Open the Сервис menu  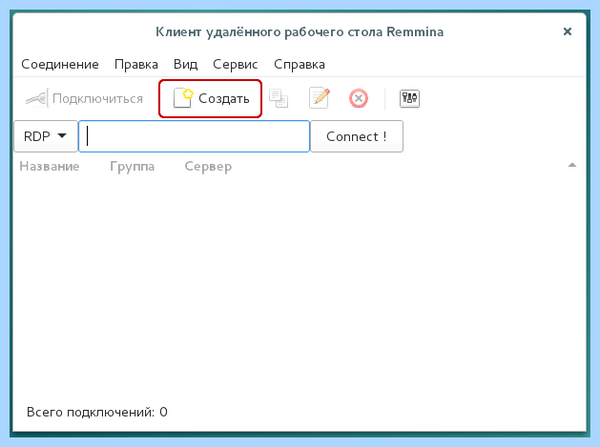[x=235, y=64]
